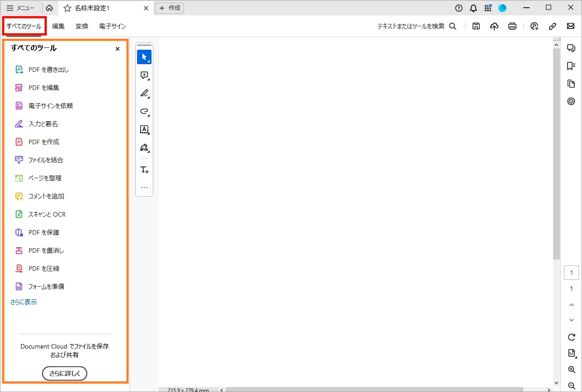Open the comments panel icon
Image resolution: width=582 pixels, height=392 pixels.
pos(571,48)
